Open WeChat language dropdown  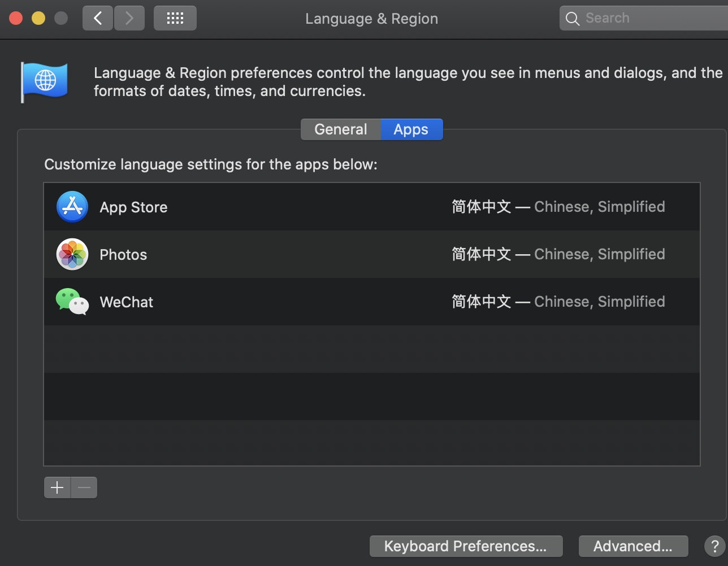(x=558, y=302)
